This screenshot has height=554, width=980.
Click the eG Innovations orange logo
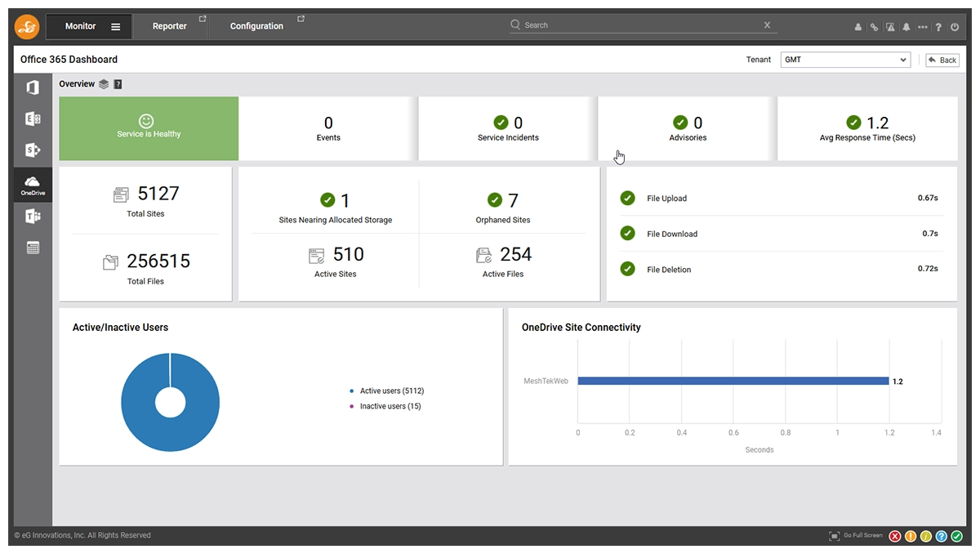[27, 26]
